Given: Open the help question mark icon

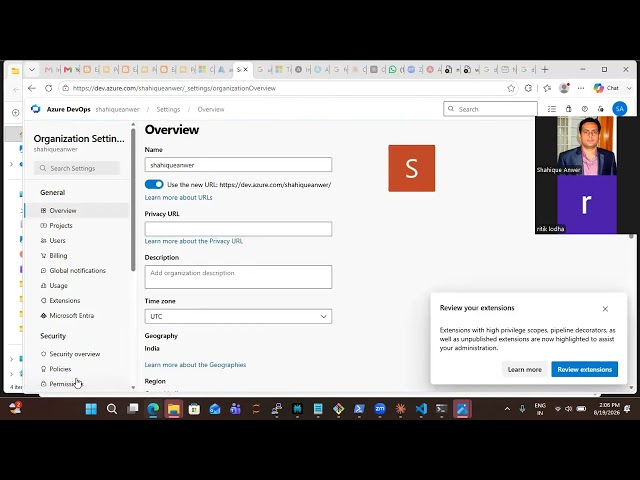Looking at the screenshot, I should (x=584, y=109).
